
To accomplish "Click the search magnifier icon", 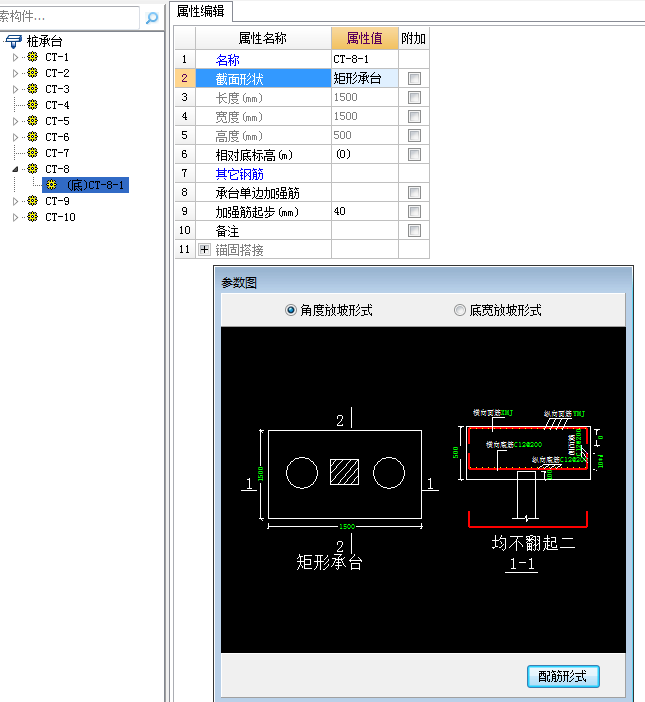I will click(x=152, y=17).
